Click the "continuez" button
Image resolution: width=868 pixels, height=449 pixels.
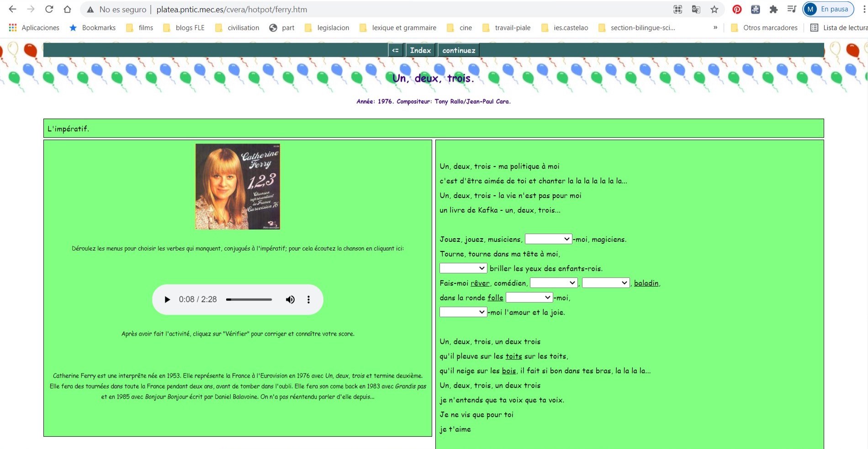click(x=458, y=50)
